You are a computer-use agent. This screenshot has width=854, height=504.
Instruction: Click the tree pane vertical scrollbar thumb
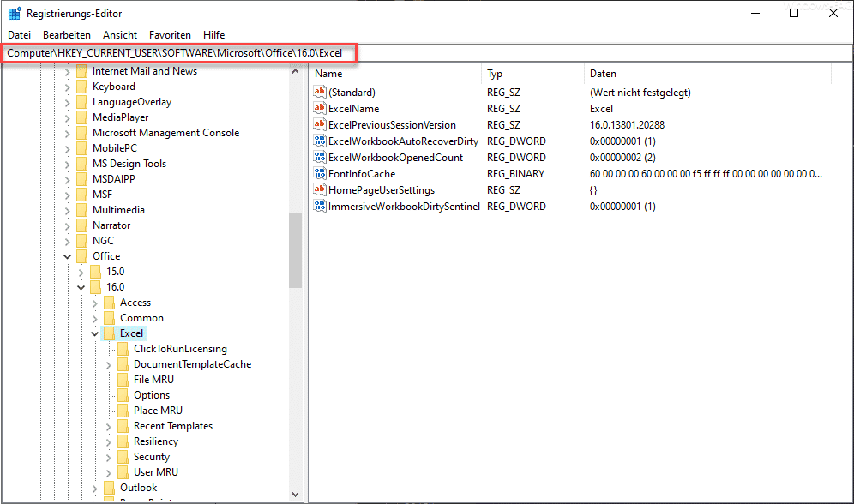click(x=295, y=249)
